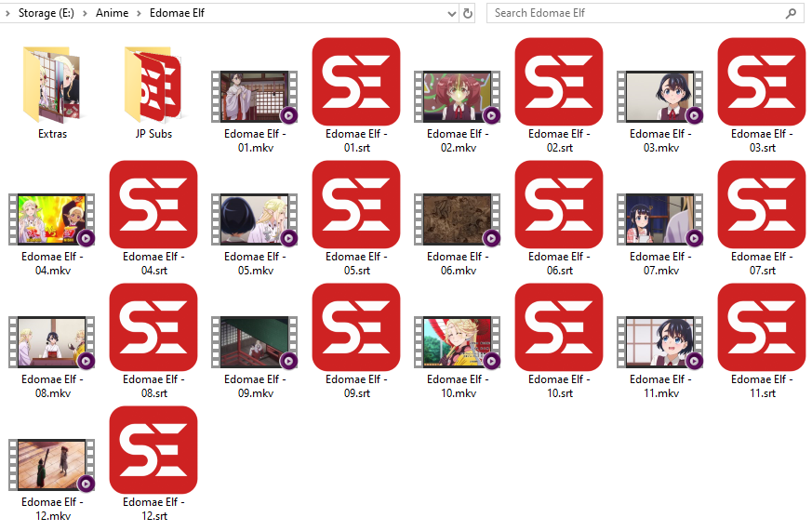Select Edomae Elf - 05.srt subtitle icon

tap(356, 204)
